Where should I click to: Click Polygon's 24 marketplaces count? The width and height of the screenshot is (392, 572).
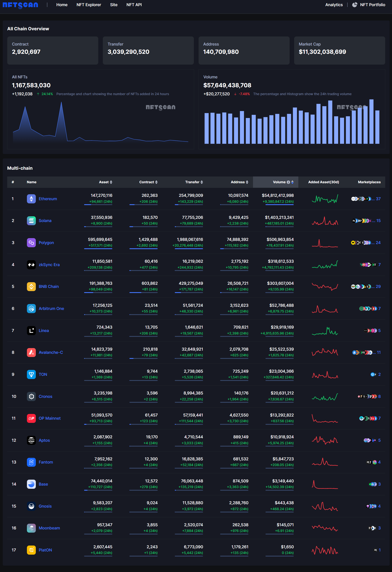(378, 243)
